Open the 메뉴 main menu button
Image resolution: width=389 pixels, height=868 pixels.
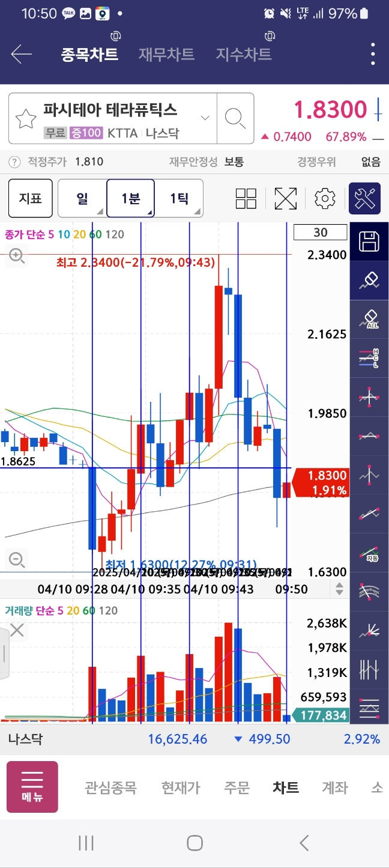coord(32,787)
